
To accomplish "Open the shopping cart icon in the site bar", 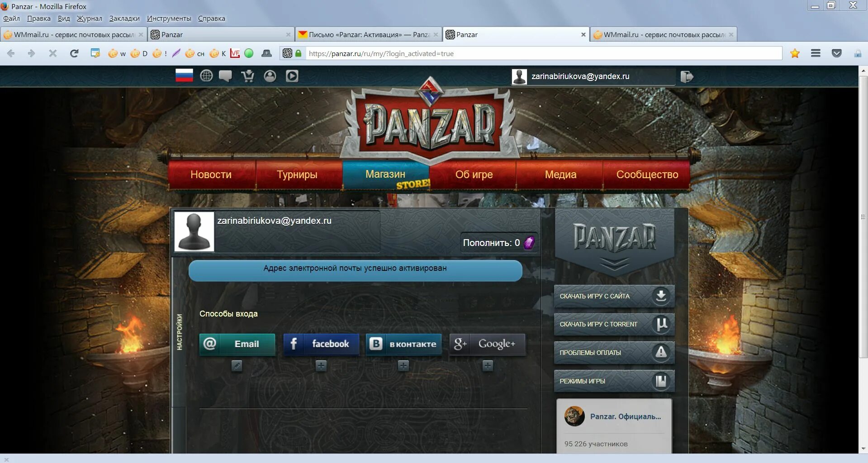I will (x=247, y=76).
